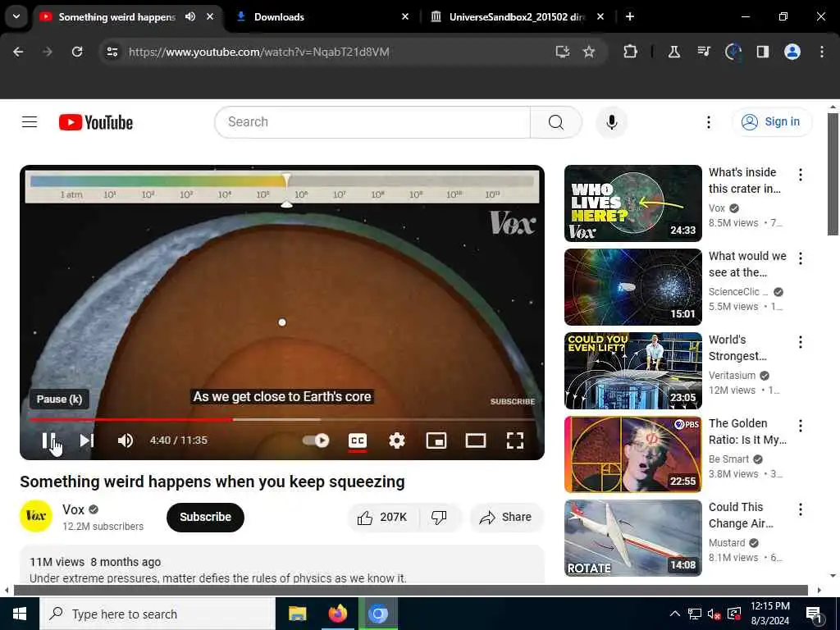This screenshot has width=840, height=630.
Task: Go back in the browser
Action: (x=18, y=52)
